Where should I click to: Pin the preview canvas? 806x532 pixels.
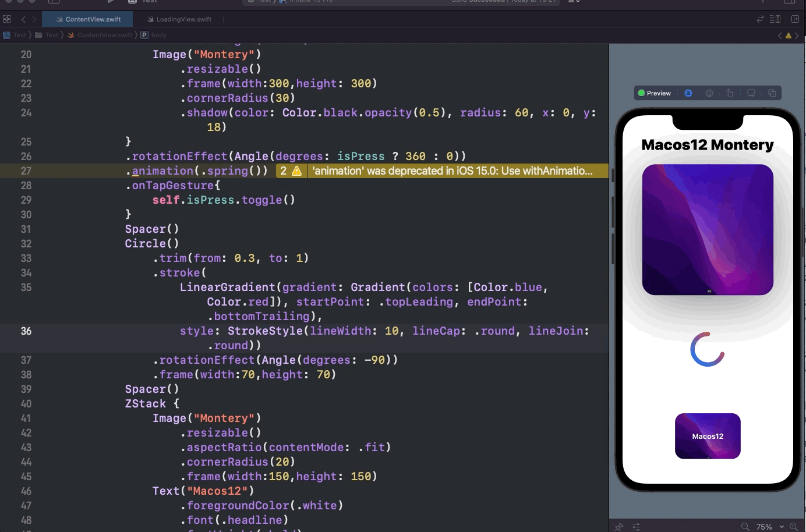619,526
